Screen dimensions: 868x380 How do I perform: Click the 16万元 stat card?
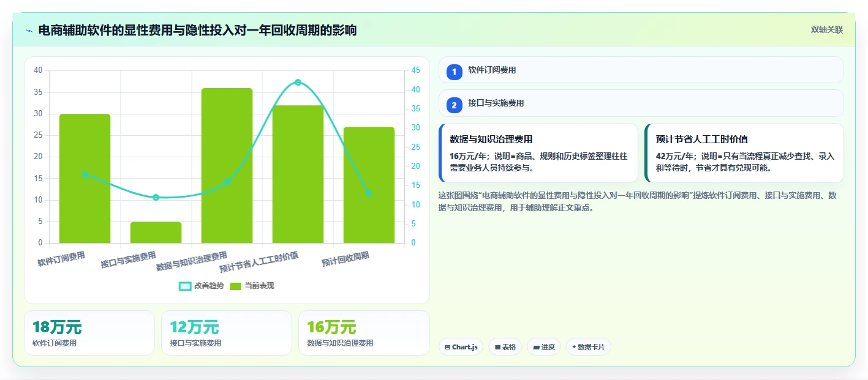pos(364,333)
